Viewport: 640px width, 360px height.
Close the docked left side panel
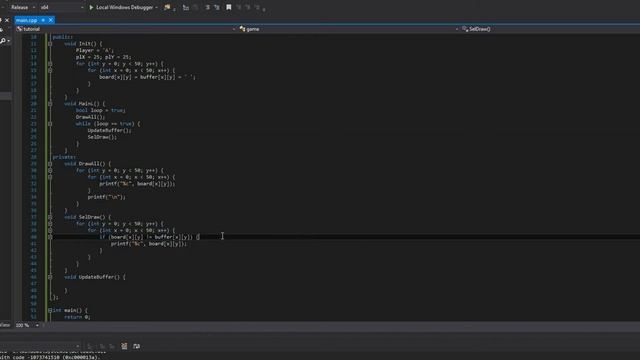click(x=7, y=20)
